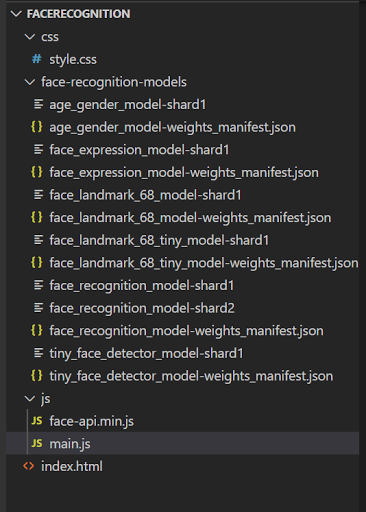Select the css folder name
Image resolution: width=366 pixels, height=512 pixels.
point(50,37)
